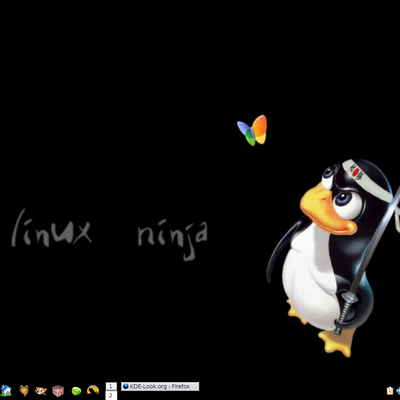
Task: Launch the red cube application icon
Action: (58, 391)
